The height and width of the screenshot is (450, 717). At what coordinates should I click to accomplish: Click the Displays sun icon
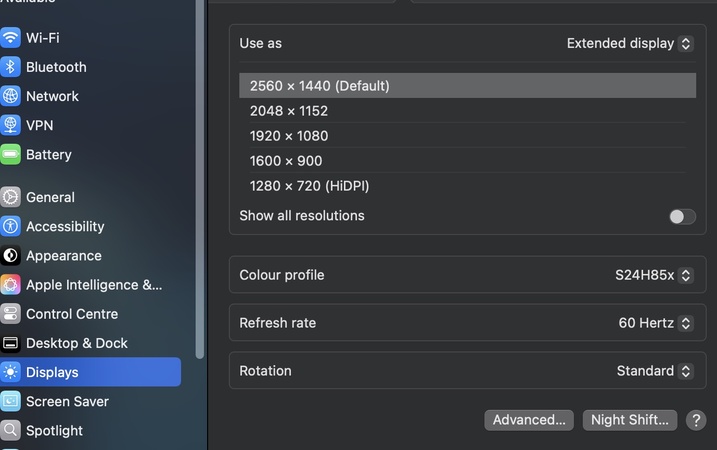pos(10,372)
